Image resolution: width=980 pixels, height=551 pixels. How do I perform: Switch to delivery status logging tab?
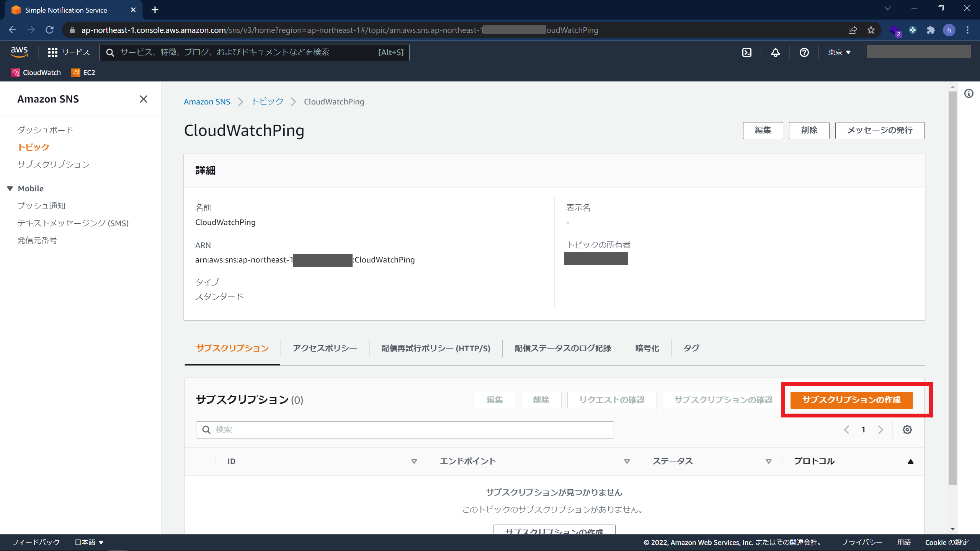563,348
